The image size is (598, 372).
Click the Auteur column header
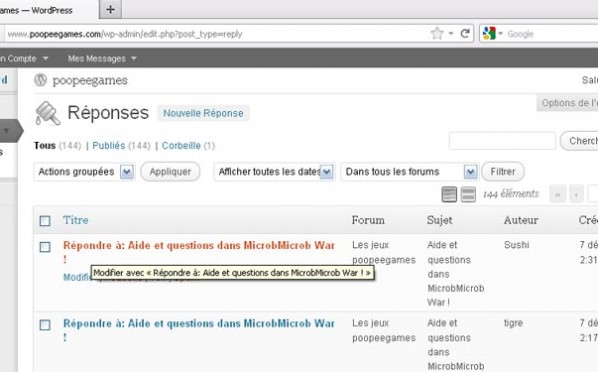point(521,220)
